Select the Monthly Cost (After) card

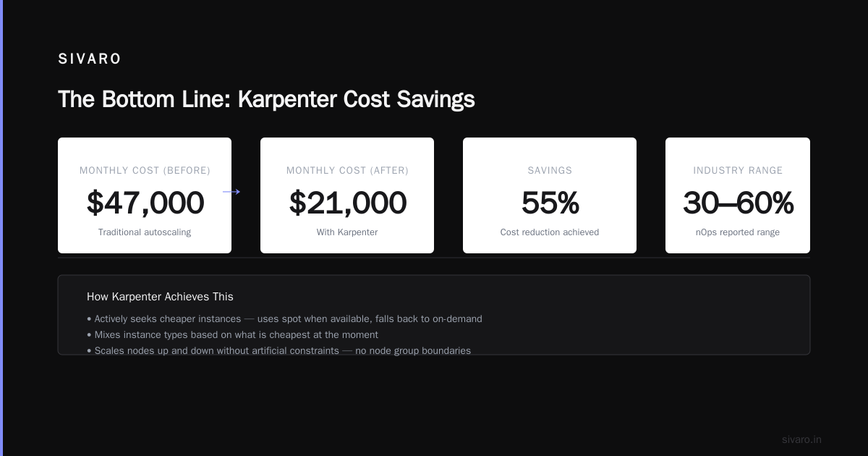pyautogui.click(x=347, y=195)
